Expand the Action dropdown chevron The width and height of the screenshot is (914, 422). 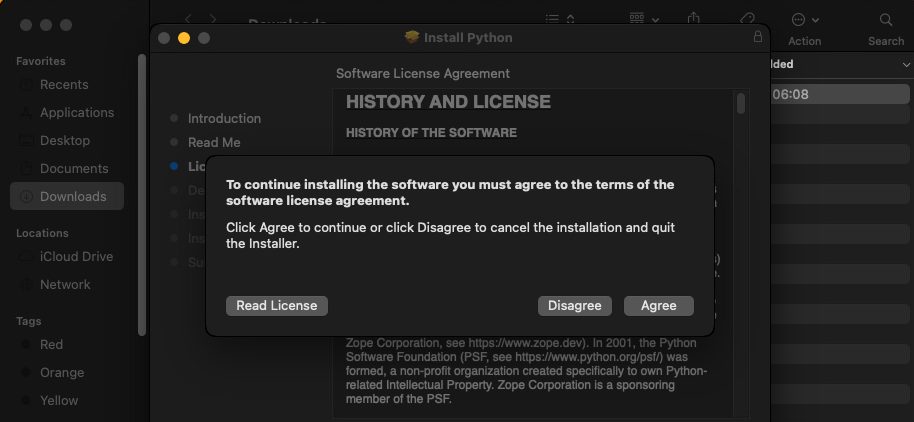[x=815, y=20]
